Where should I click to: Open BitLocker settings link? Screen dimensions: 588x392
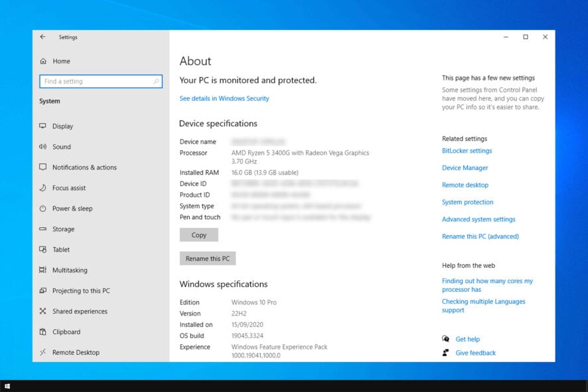(467, 151)
